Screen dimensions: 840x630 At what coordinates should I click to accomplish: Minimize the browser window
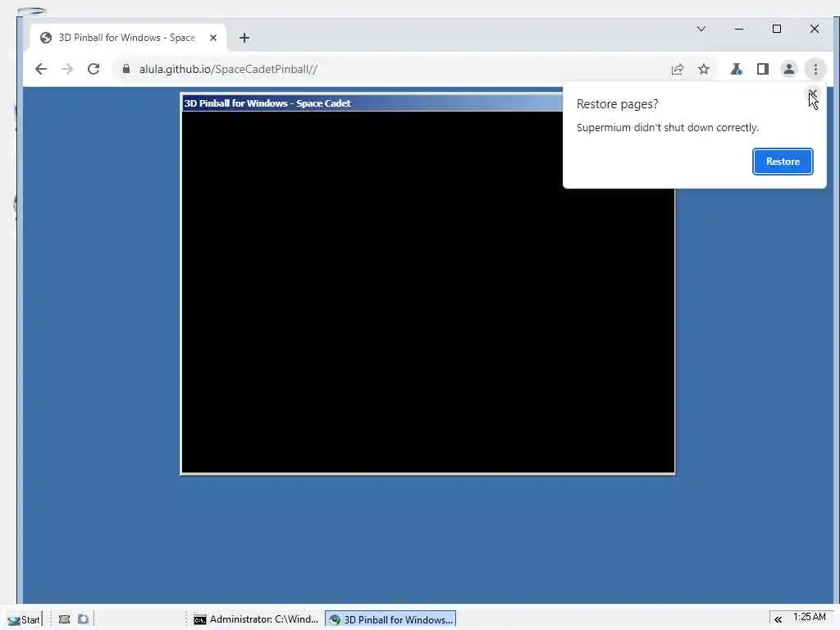coord(739,29)
